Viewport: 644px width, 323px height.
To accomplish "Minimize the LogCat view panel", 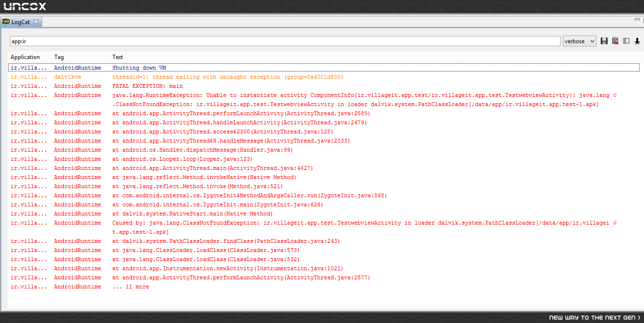I will pyautogui.click(x=637, y=20).
